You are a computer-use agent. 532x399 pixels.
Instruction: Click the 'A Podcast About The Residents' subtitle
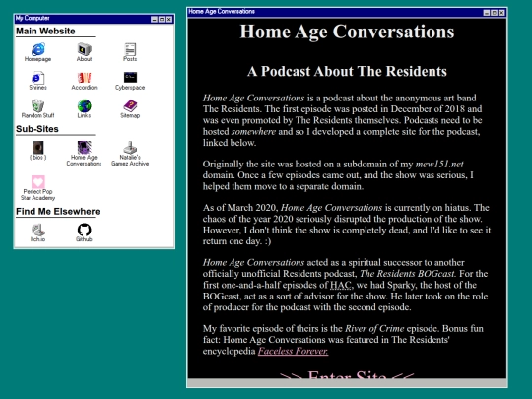347,71
